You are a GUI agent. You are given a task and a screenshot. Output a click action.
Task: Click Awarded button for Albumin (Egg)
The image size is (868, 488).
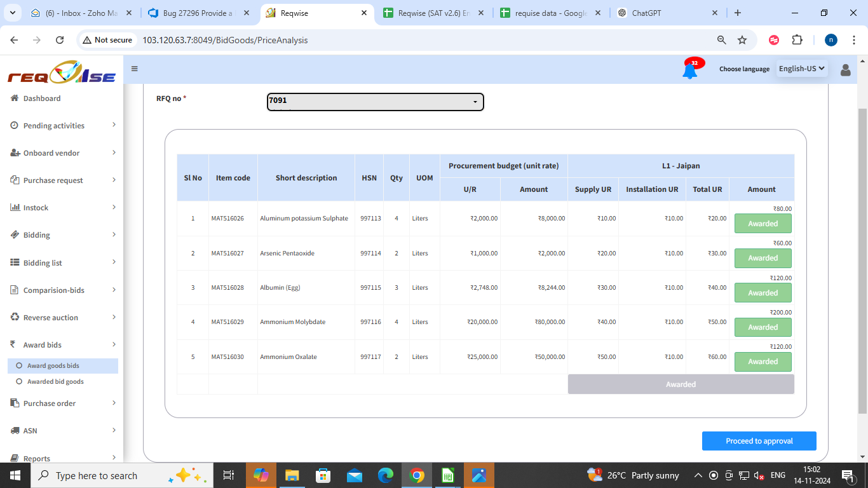[763, 293]
